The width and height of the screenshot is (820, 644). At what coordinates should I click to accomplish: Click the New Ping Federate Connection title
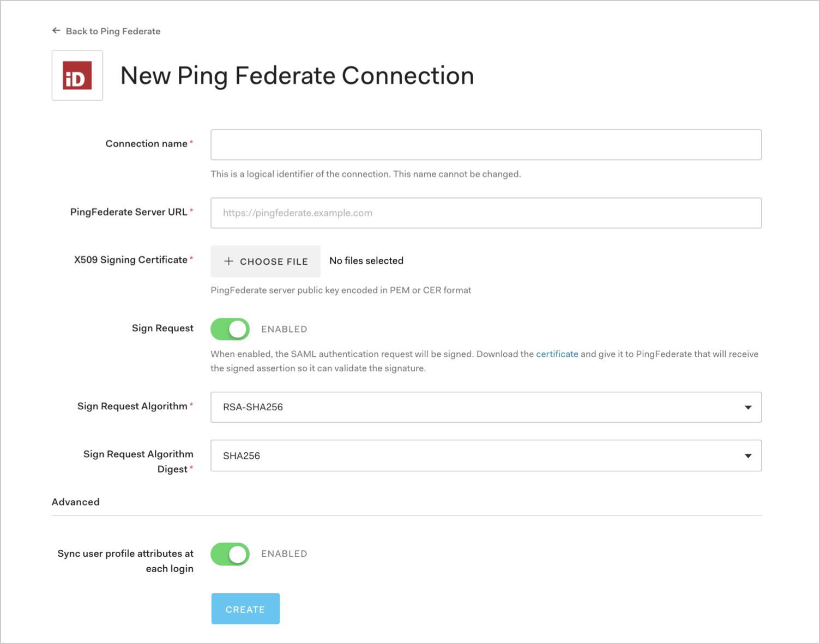click(x=297, y=76)
